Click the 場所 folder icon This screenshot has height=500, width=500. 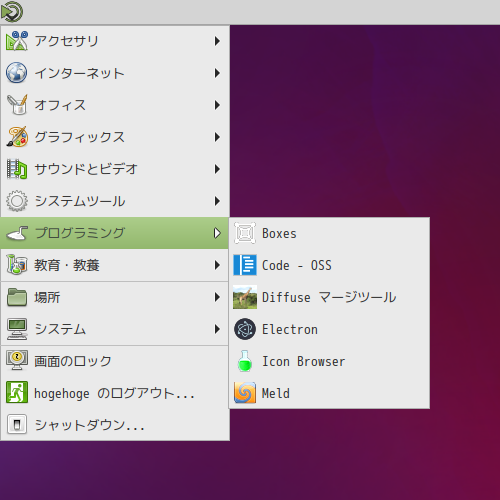[17, 297]
